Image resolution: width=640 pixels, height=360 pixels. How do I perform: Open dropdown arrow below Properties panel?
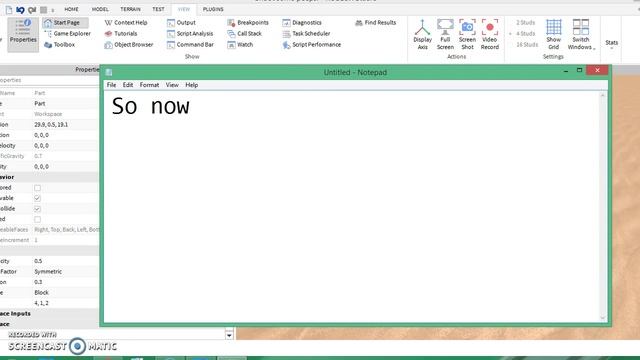click(x=229, y=335)
